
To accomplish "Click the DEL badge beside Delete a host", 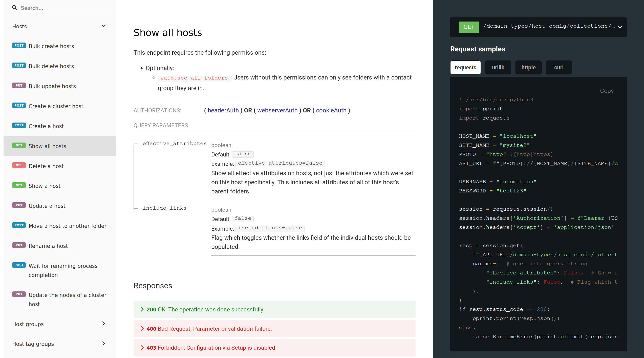I will click(19, 165).
